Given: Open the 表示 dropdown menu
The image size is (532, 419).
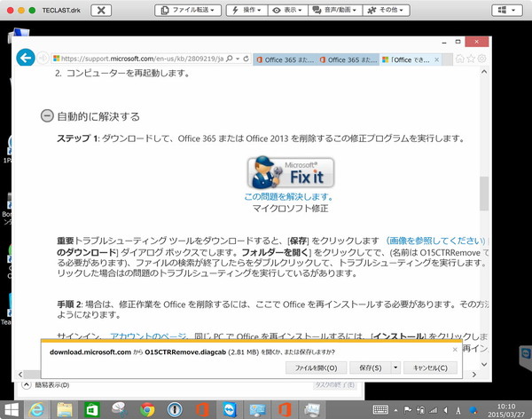Looking at the screenshot, I should click(287, 10).
